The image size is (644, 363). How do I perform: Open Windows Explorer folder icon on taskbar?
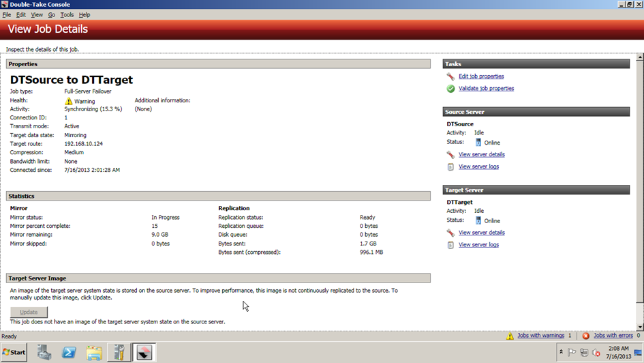click(94, 353)
